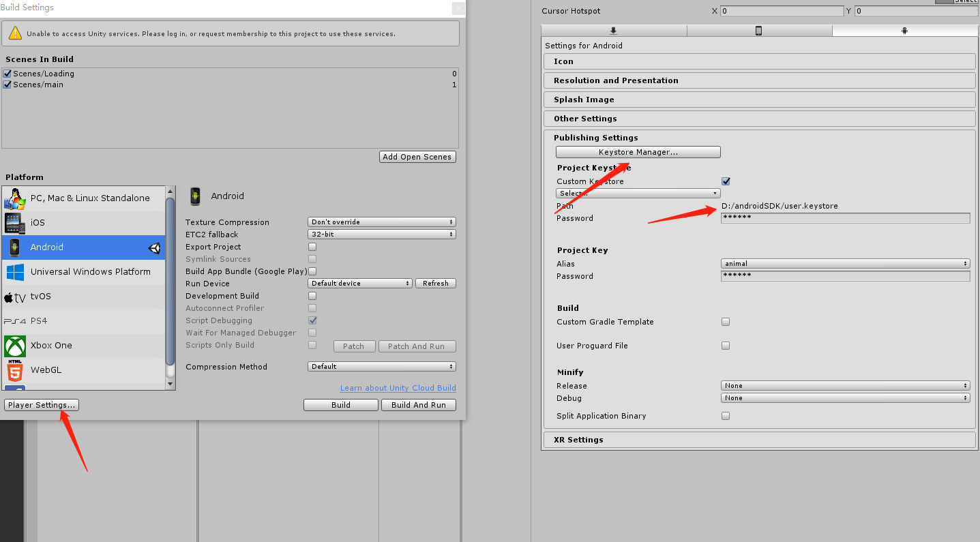The image size is (980, 542).
Task: Click platform list scroll-down arrow
Action: [170, 385]
